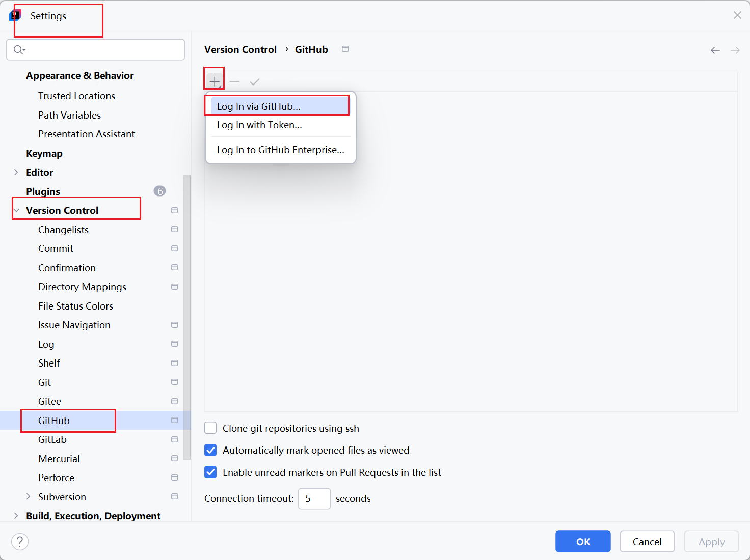Select Directory Mappings settings page
Viewport: 750px width, 560px height.
point(82,287)
